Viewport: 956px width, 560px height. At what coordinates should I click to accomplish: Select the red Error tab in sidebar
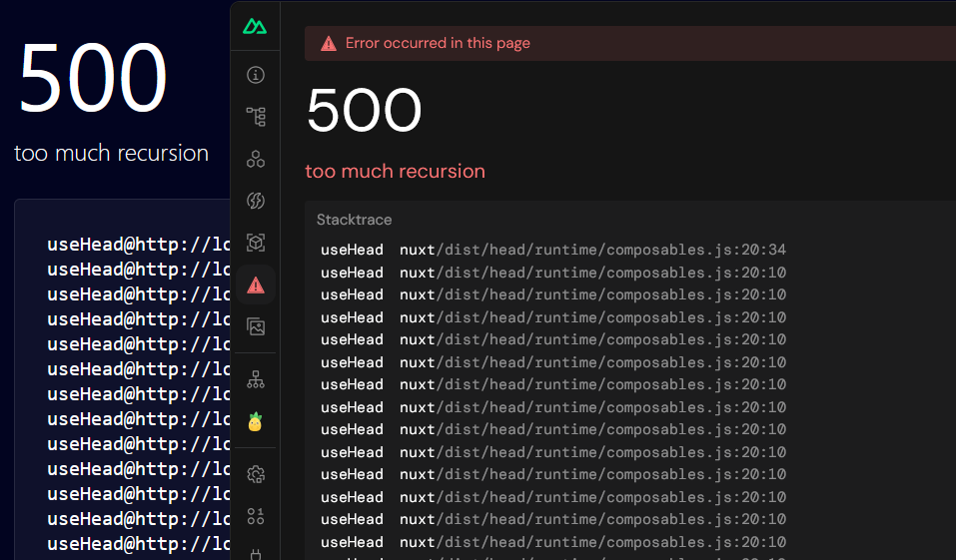coord(256,285)
